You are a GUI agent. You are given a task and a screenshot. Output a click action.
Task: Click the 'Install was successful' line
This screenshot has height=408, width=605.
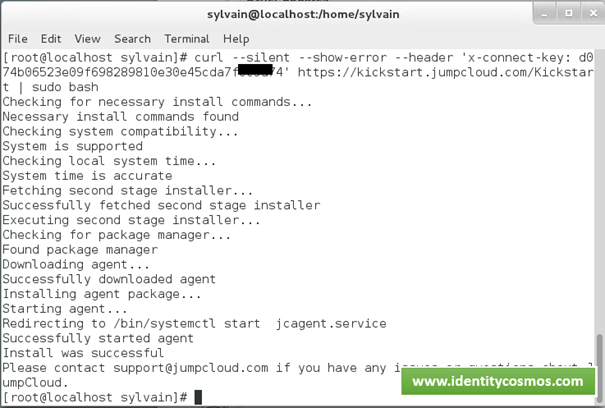point(83,353)
